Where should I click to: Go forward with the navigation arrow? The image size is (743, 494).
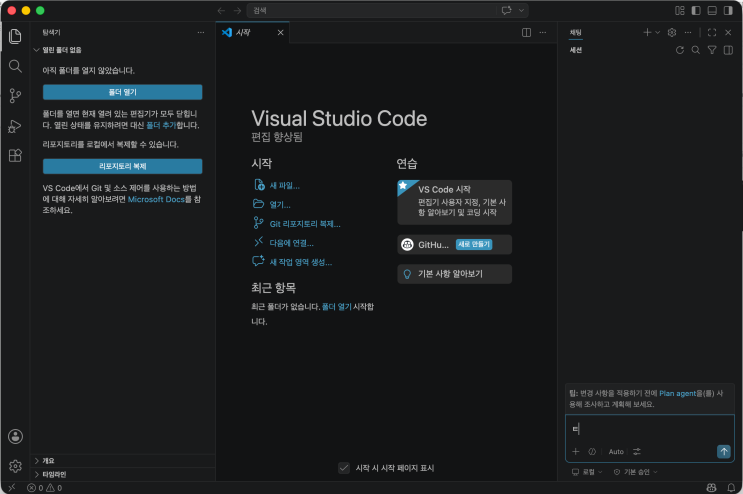click(x=237, y=10)
